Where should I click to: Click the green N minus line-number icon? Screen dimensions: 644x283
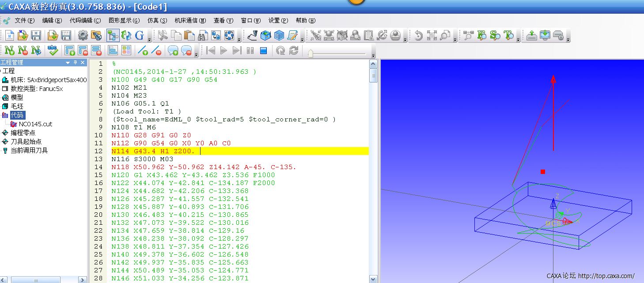(x=23, y=50)
